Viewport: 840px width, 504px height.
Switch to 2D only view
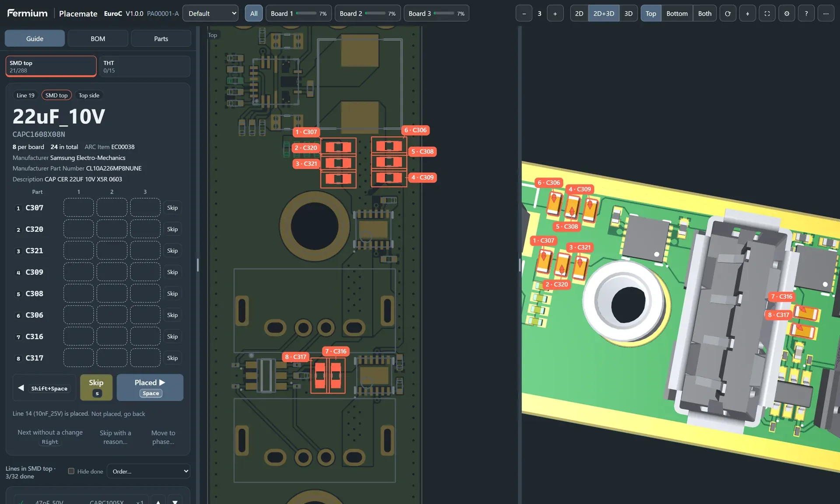click(x=579, y=14)
